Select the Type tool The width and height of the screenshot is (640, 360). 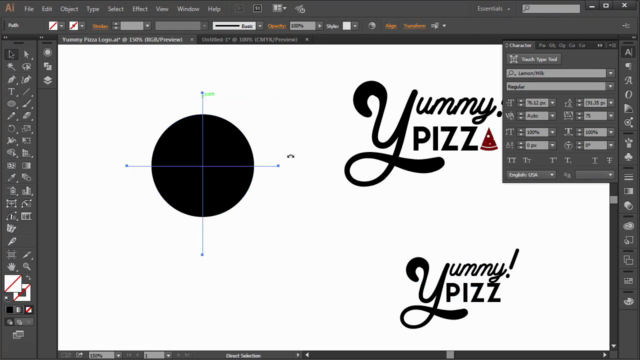11,91
